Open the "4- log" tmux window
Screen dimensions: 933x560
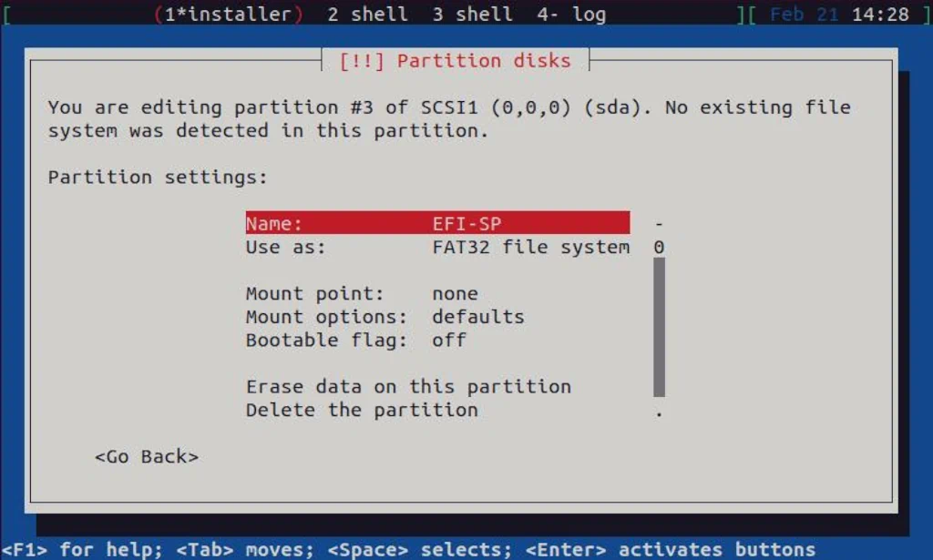pyautogui.click(x=568, y=14)
